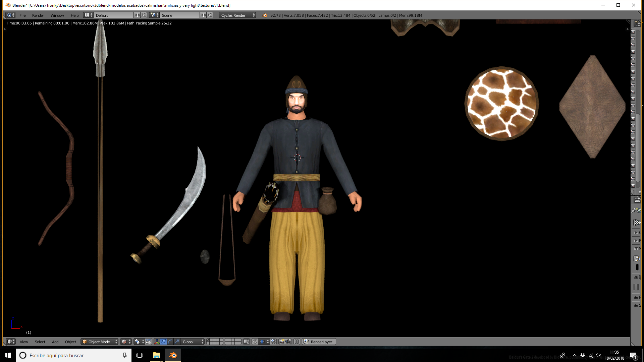Select the translate manipulator arrow icon
The width and height of the screenshot is (644, 362).
(163, 342)
